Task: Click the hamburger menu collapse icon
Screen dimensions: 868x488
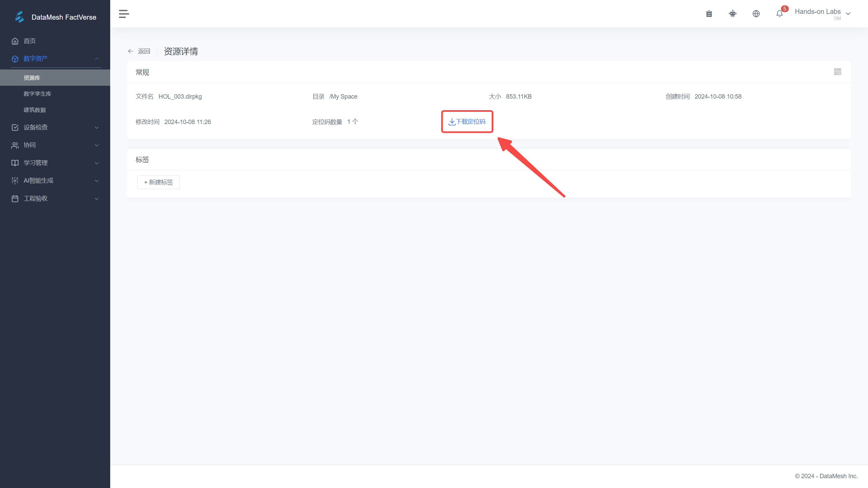Action: 124,14
